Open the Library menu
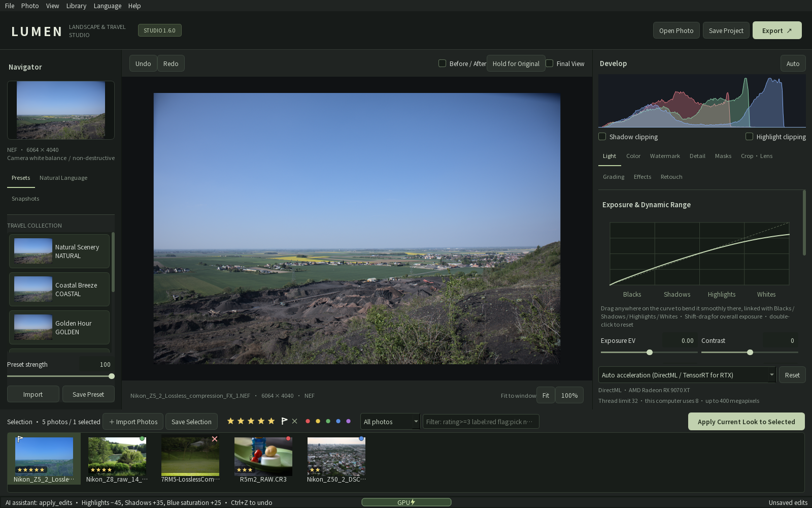812x508 pixels. point(76,6)
